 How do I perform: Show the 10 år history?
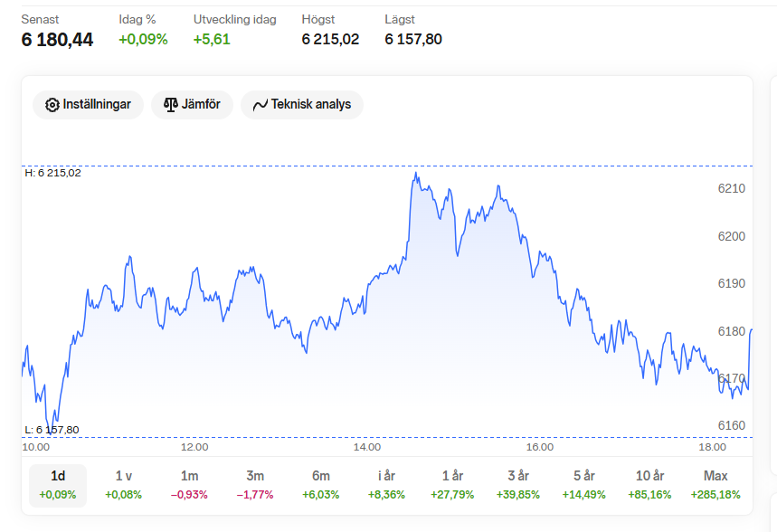(x=649, y=485)
